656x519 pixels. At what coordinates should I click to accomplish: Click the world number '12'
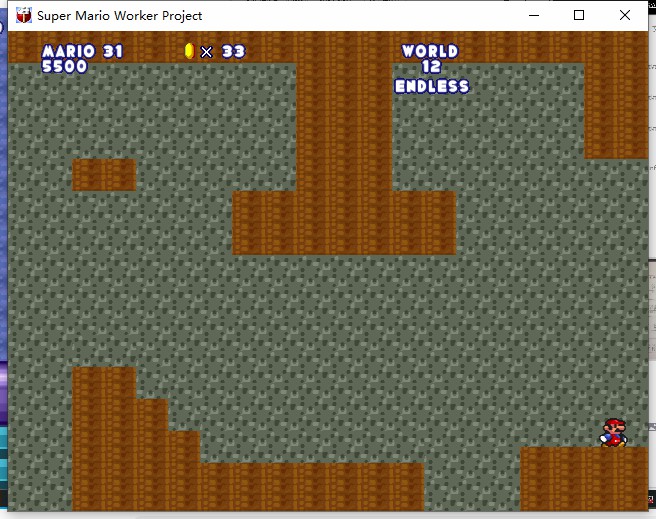[x=431, y=66]
